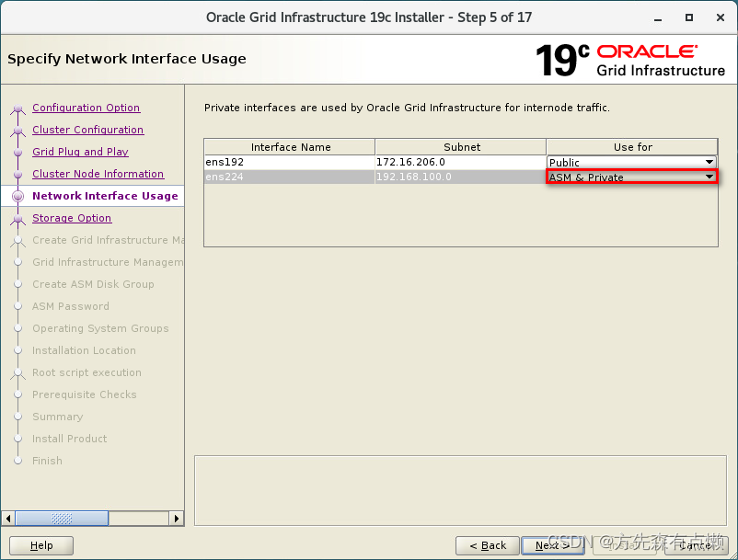Click the disabled Create ASM Disk Group step
Screen dimensions: 738x560
click(x=93, y=284)
